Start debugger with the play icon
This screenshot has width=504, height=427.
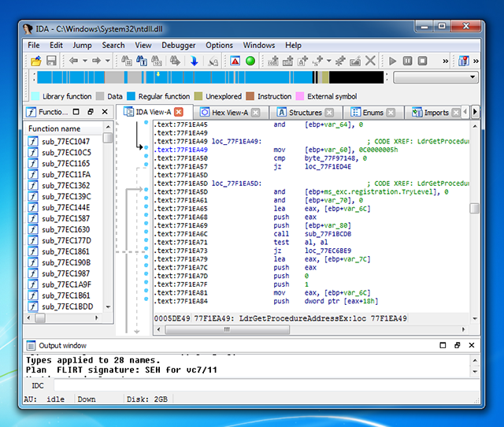(391, 61)
